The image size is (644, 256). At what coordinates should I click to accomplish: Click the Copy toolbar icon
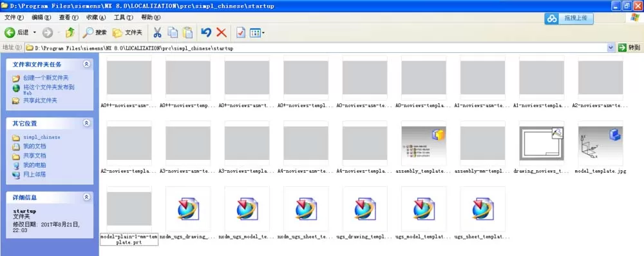coord(173,32)
